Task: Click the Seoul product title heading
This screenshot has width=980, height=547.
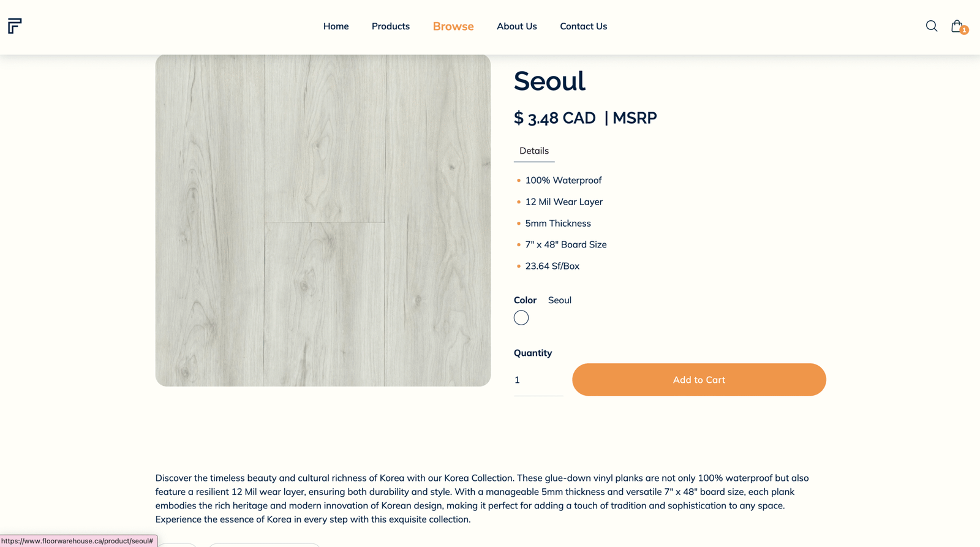Action: [549, 81]
